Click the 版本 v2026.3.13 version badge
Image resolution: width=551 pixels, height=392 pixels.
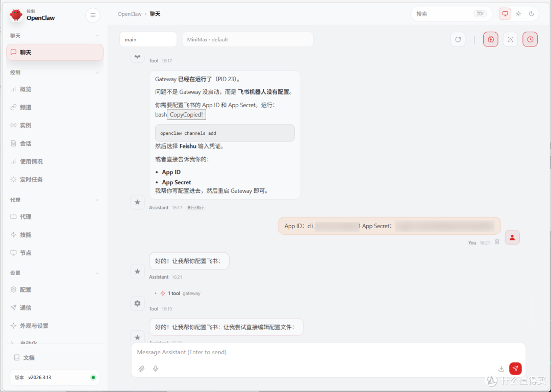coord(55,378)
